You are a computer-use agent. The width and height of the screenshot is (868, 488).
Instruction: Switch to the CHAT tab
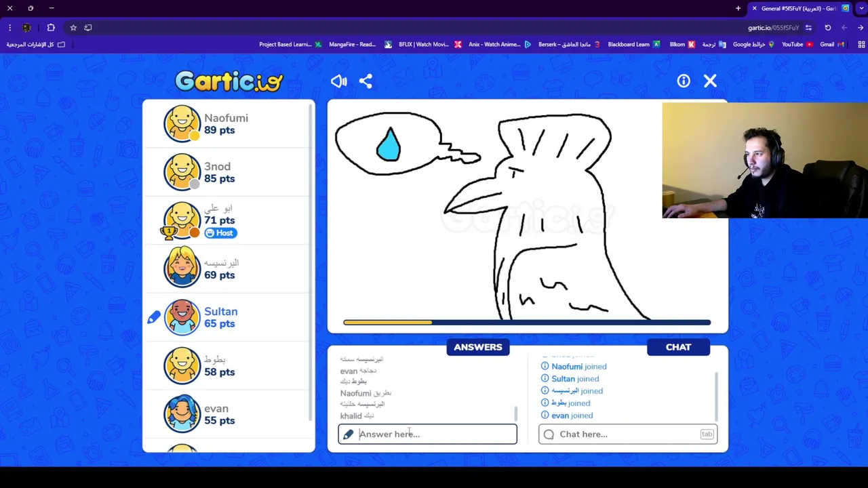coord(678,347)
